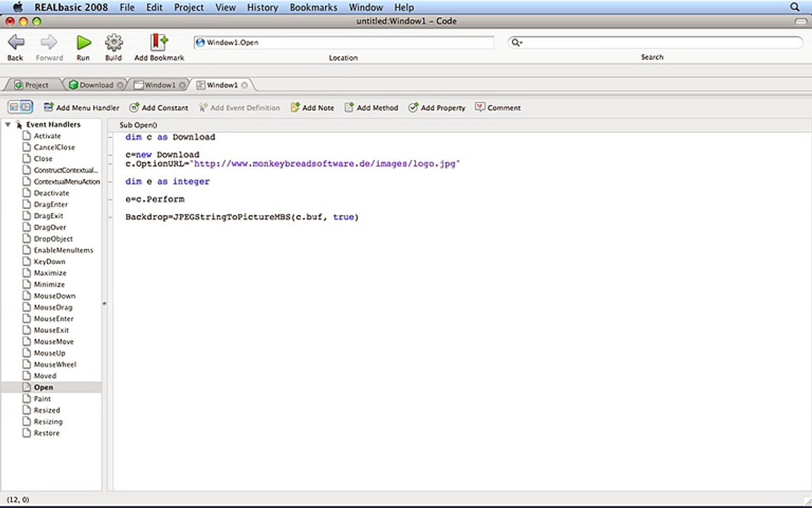Add Property toolbar icon
The width and height of the screenshot is (812, 508).
coord(413,107)
